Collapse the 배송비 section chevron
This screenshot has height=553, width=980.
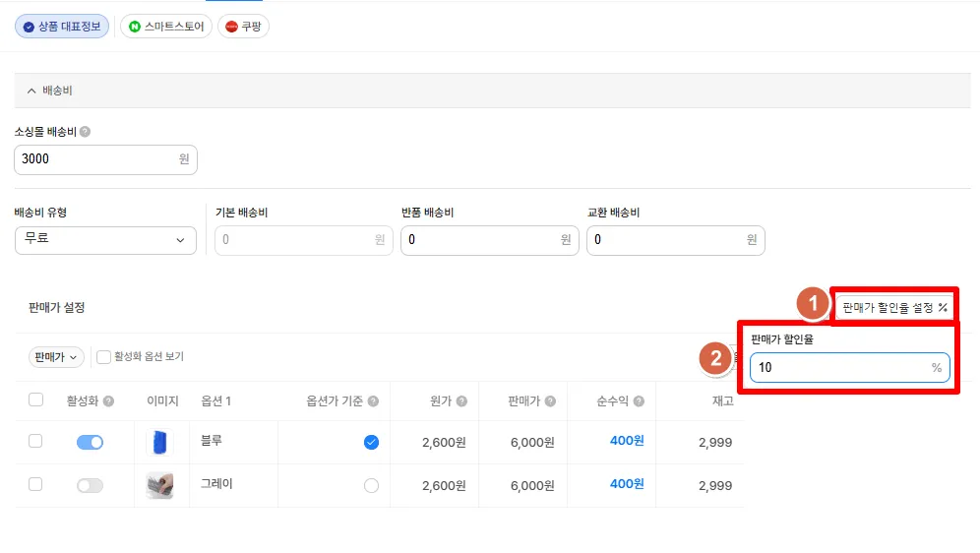(x=31, y=91)
